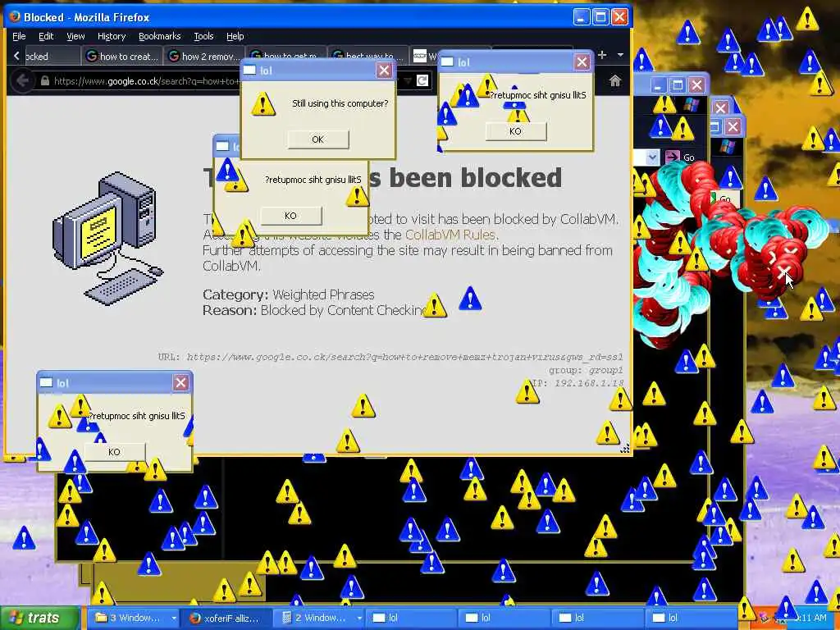Select the 'xoferiF alliz...' taskbar button
This screenshot has height=630, width=840.
click(x=225, y=619)
